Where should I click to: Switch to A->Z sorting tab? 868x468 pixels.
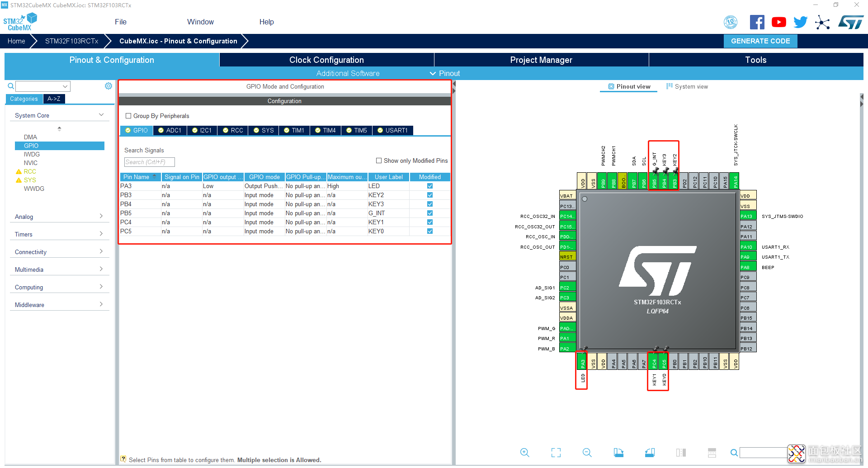54,99
